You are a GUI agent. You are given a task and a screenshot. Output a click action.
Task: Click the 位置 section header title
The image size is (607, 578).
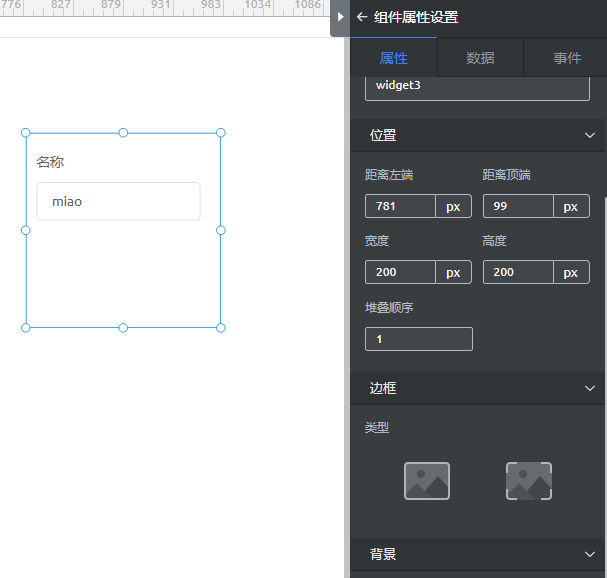click(x=383, y=135)
